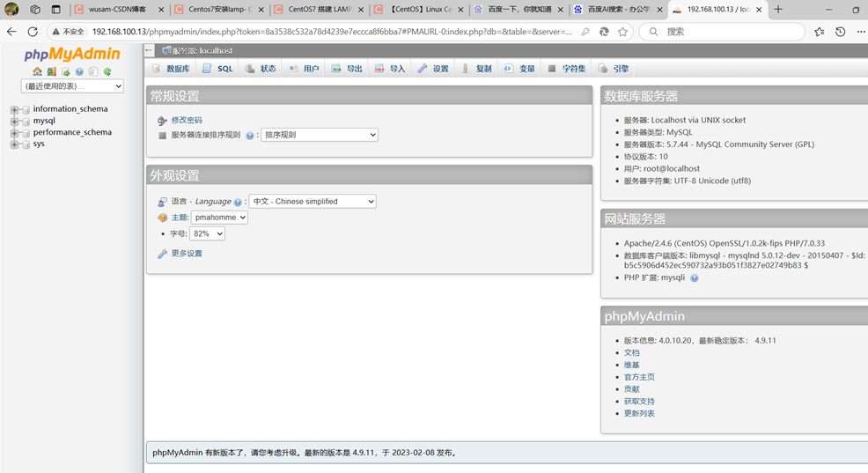Click the wrench icon beside 更多设置
The height and width of the screenshot is (473, 868).
click(x=162, y=254)
